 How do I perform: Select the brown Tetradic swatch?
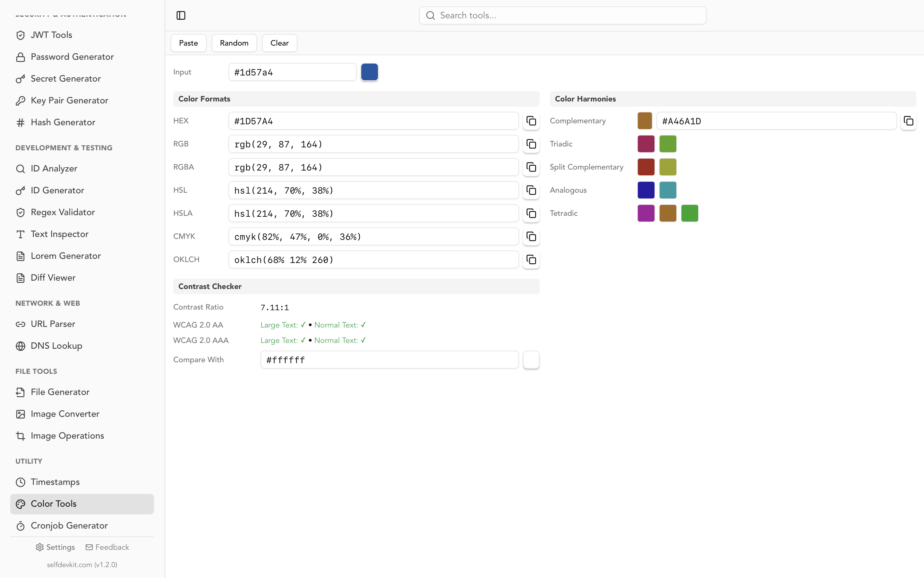(x=668, y=213)
